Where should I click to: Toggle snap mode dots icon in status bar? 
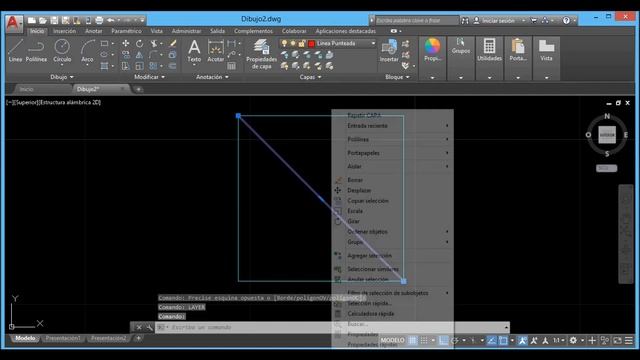click(x=424, y=340)
